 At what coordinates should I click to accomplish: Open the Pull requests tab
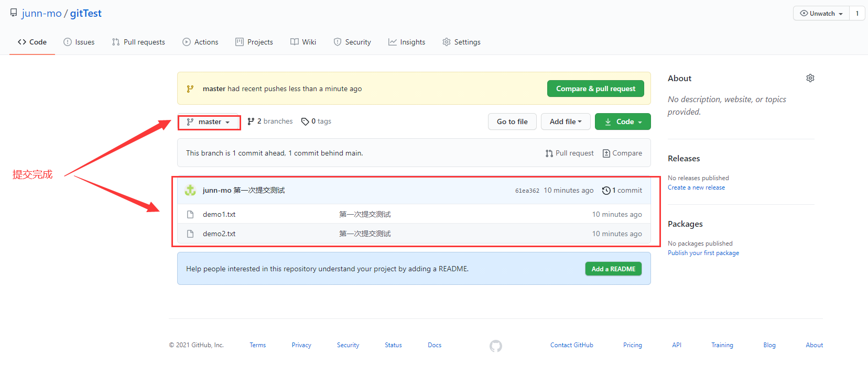138,42
